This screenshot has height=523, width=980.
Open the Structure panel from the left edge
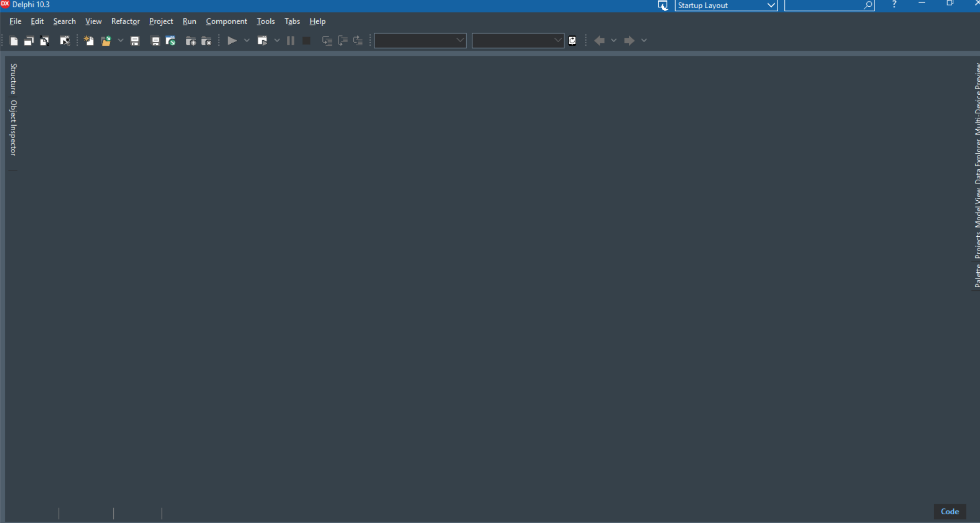(x=12, y=78)
